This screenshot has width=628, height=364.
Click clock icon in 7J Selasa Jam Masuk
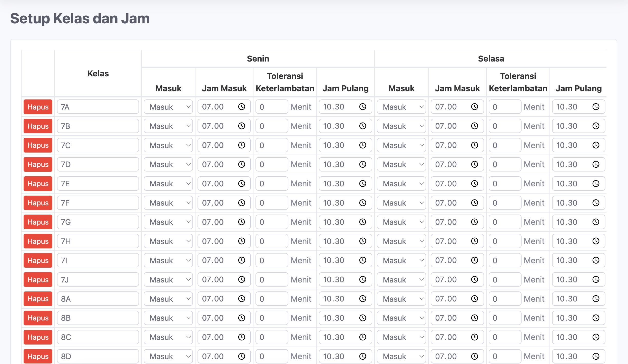click(x=475, y=279)
